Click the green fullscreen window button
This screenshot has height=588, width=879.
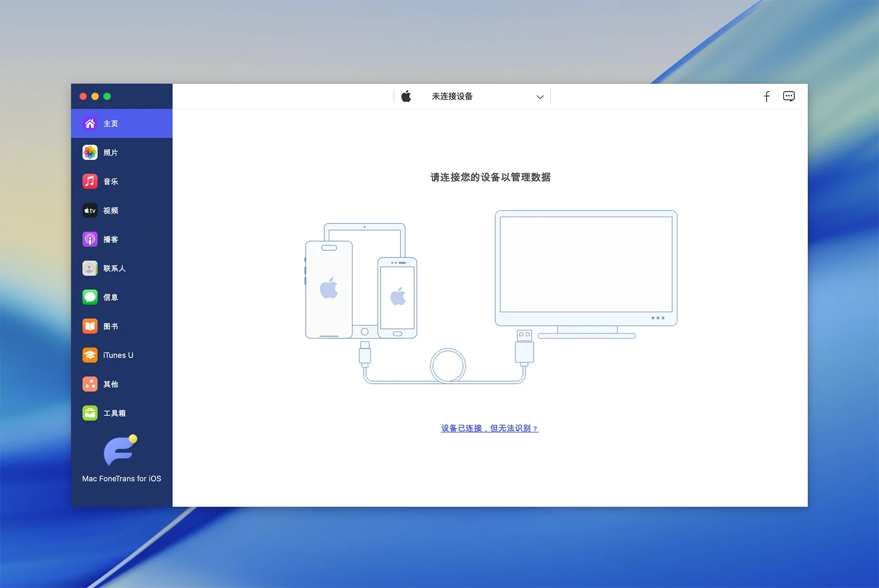(x=107, y=96)
